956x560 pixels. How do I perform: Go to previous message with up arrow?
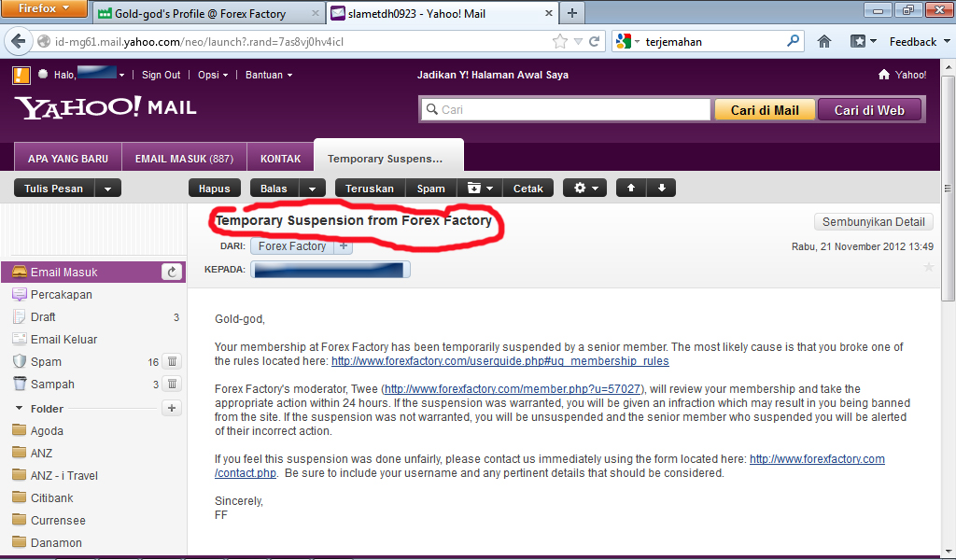[631, 188]
